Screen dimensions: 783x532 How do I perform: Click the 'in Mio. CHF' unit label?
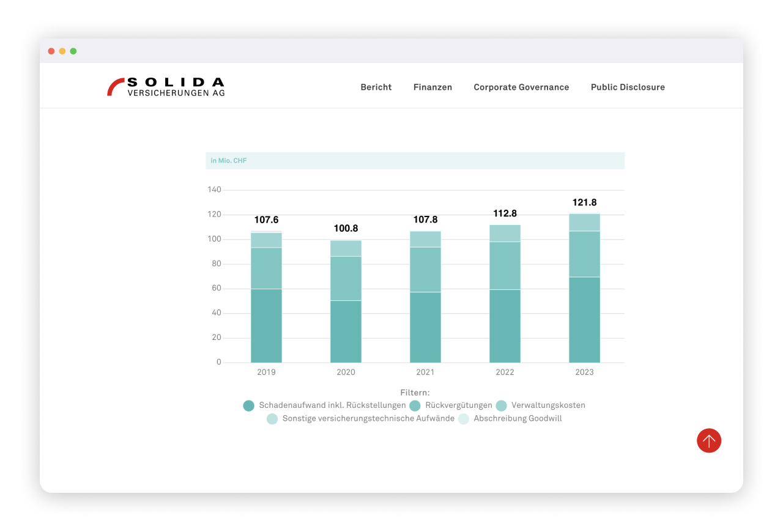coord(229,161)
